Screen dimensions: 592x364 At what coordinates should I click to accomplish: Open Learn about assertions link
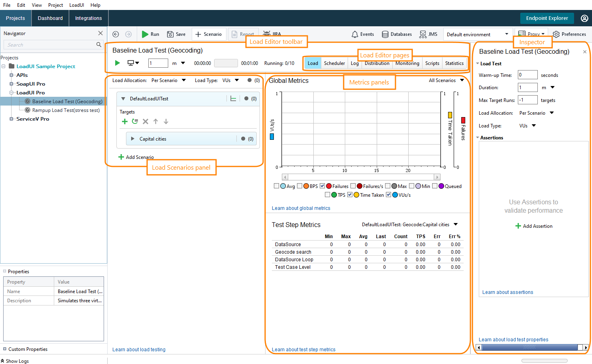tap(507, 292)
